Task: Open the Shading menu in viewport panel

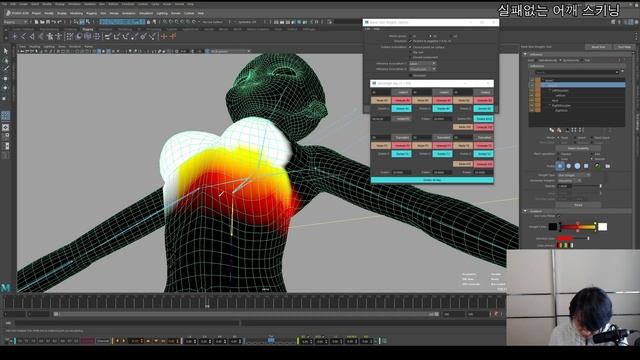Action: (x=34, y=47)
